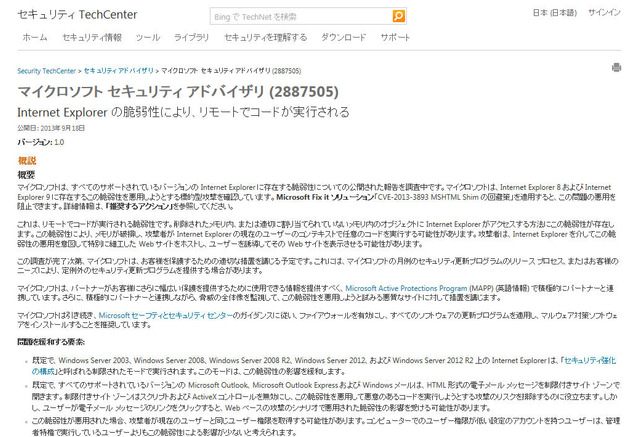This screenshot has width=640, height=437.
Task: Open the ライブラリ menu item
Action: tap(191, 38)
